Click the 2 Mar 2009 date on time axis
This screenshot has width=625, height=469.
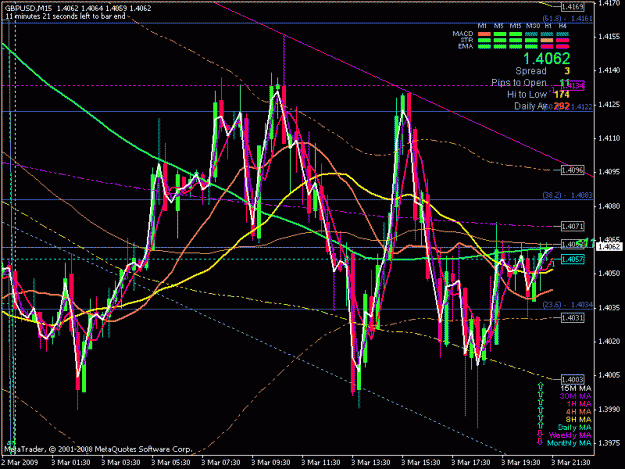coord(20,462)
